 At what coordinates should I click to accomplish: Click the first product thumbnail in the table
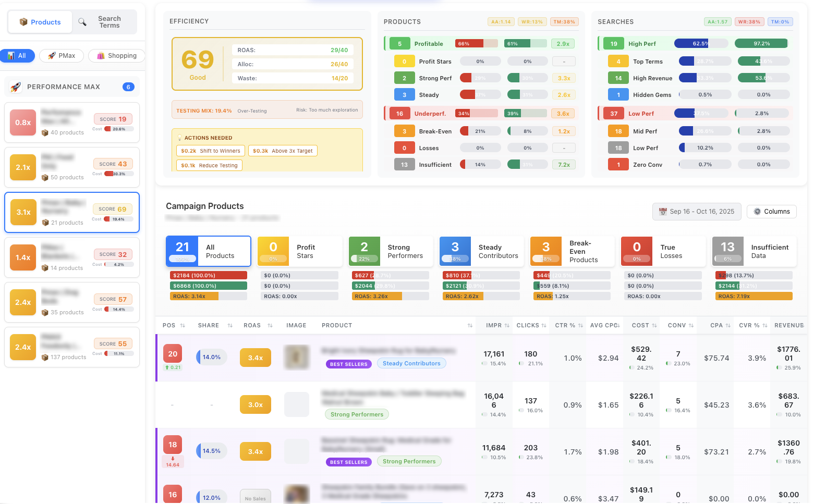click(x=297, y=357)
